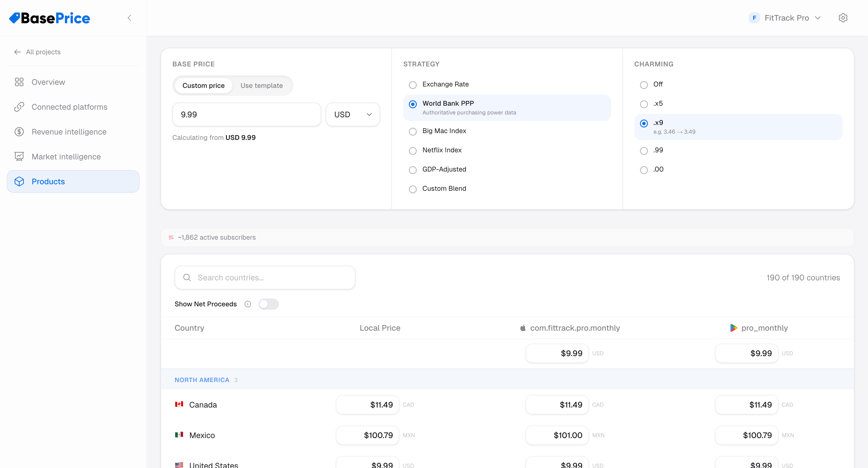
Task: Click the United States flag icon
Action: point(179,465)
